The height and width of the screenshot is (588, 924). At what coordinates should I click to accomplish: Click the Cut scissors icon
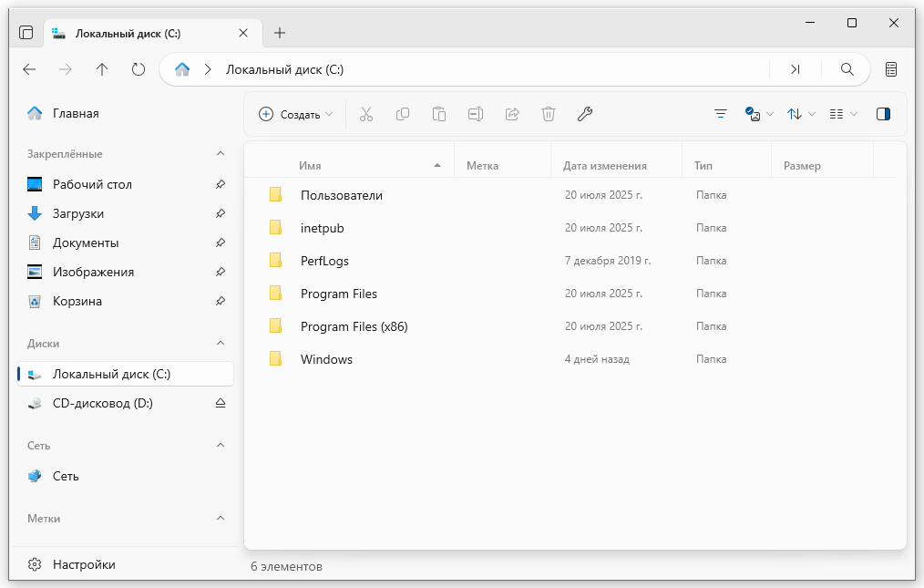[366, 114]
